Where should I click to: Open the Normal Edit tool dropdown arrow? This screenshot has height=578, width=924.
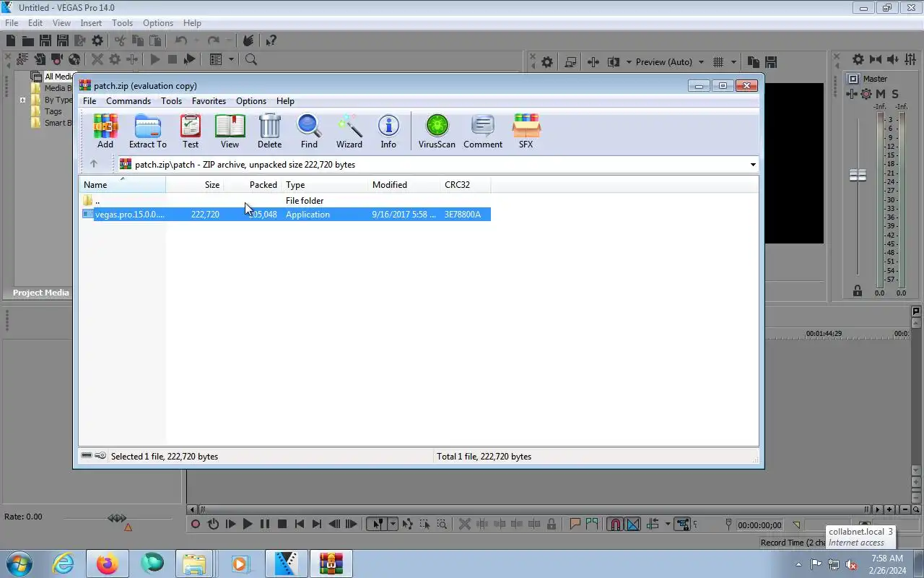[x=393, y=525]
